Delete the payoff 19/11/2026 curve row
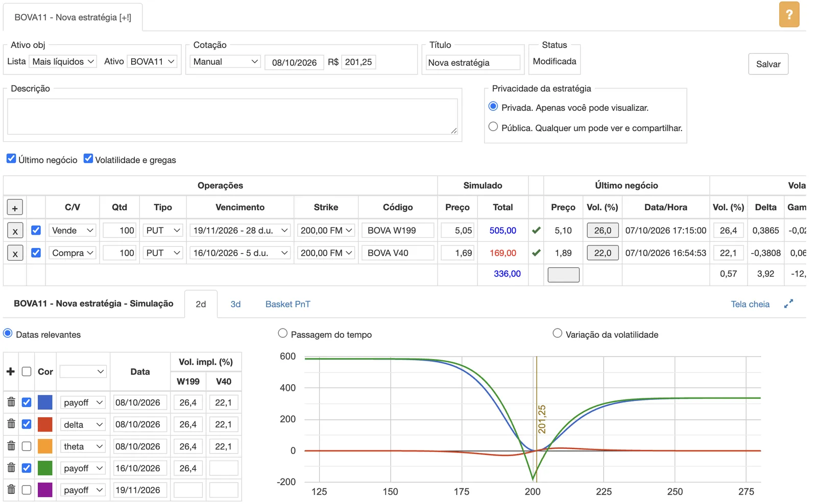Viewport: 817px width, 504px height. click(x=11, y=490)
